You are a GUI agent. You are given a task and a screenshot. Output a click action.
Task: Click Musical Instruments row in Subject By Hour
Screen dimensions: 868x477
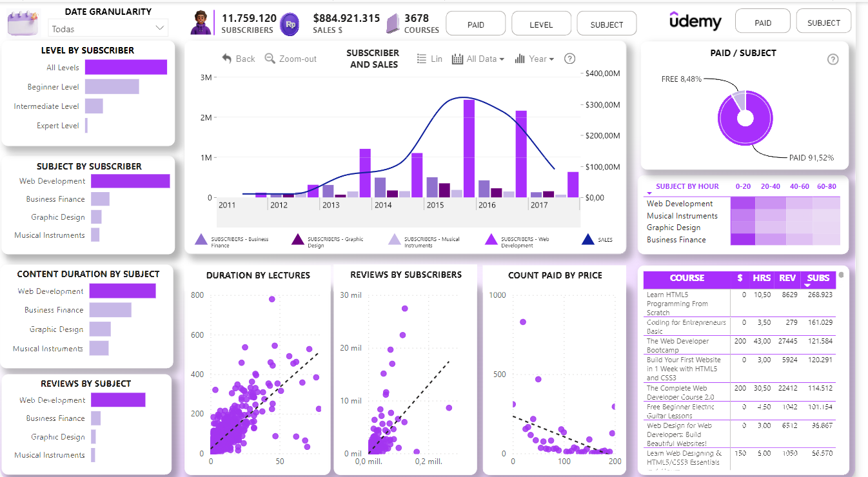743,216
